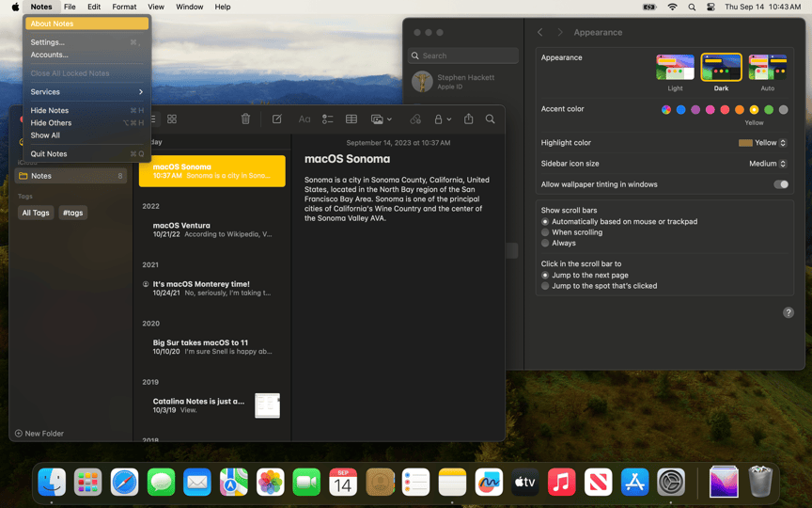Select Always show scroll bars
812x508 pixels.
click(x=545, y=243)
